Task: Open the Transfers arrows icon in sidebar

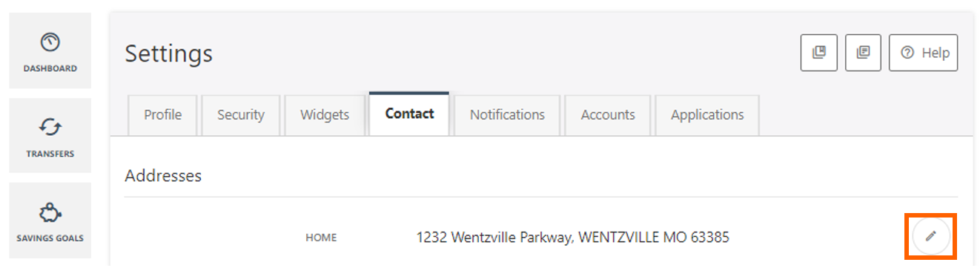Action: pos(50,128)
